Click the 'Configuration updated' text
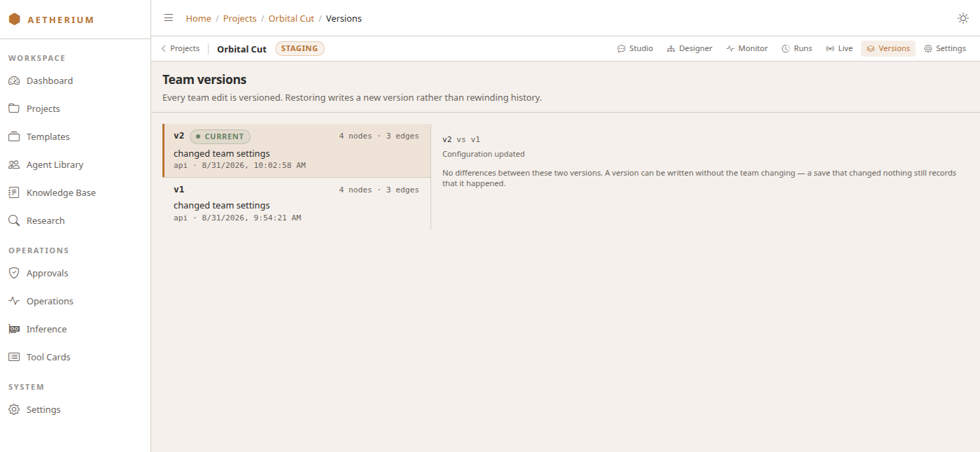 (483, 154)
